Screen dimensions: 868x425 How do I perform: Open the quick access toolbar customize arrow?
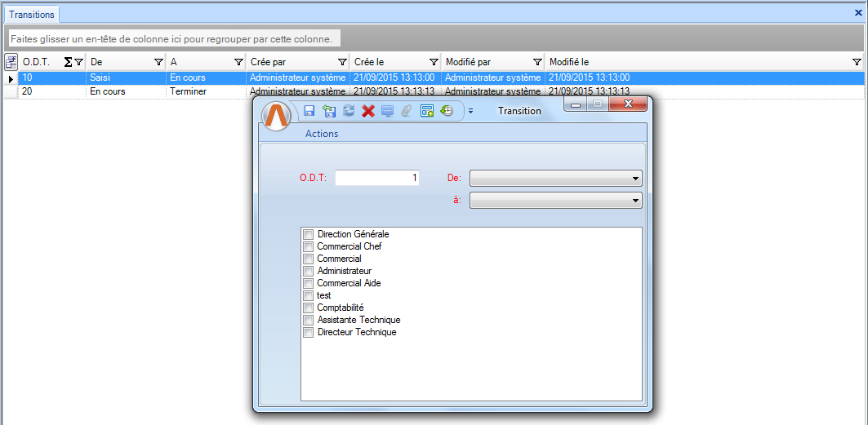pyautogui.click(x=470, y=112)
